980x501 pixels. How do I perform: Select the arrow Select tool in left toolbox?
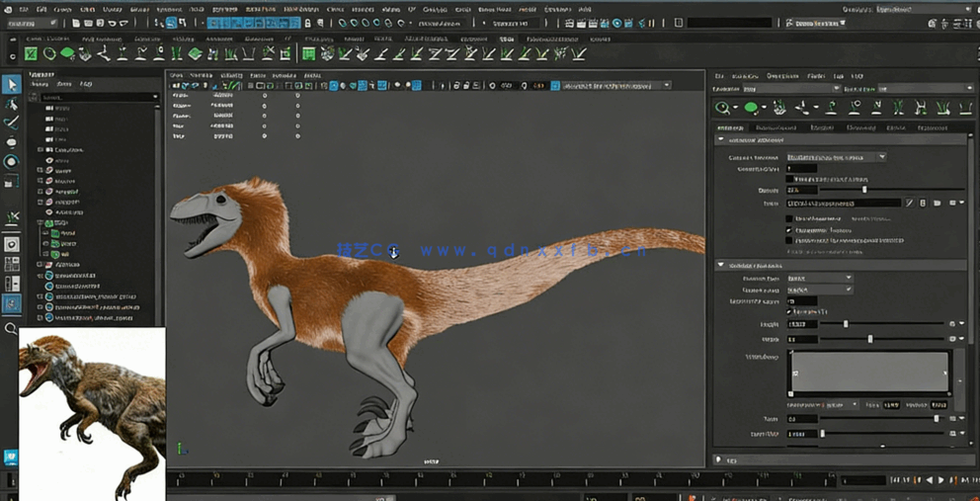pyautogui.click(x=11, y=85)
